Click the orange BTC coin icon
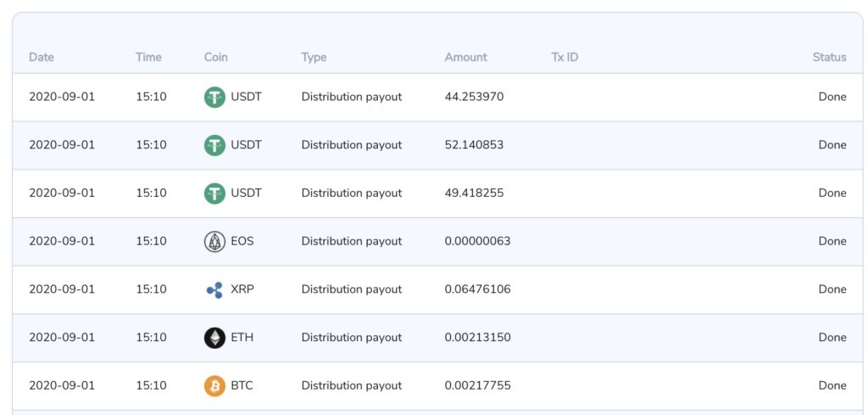 pos(214,386)
